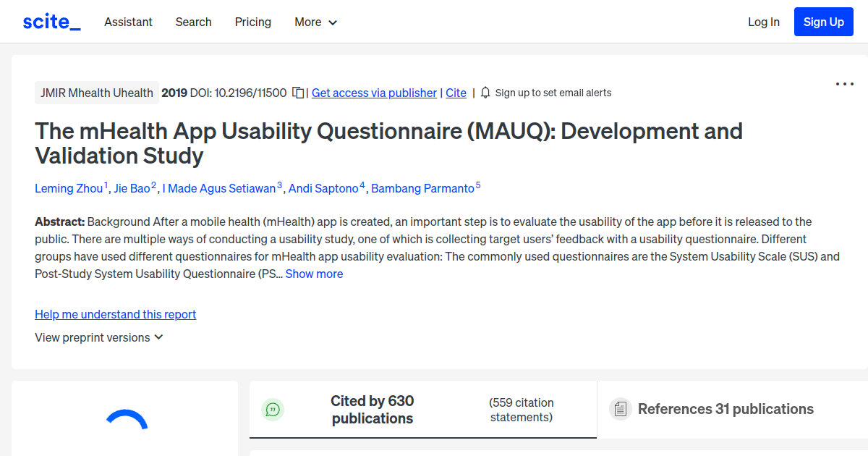Select the Cited by publications smiley badge
The image size is (868, 456).
[273, 410]
